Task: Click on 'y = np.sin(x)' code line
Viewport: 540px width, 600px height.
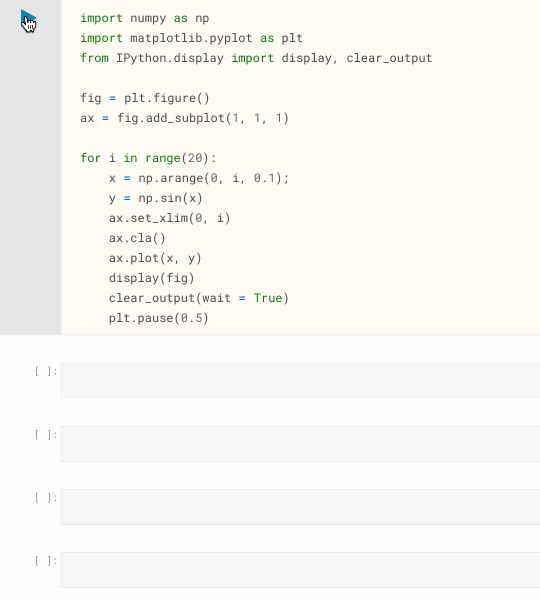Action: [155, 198]
